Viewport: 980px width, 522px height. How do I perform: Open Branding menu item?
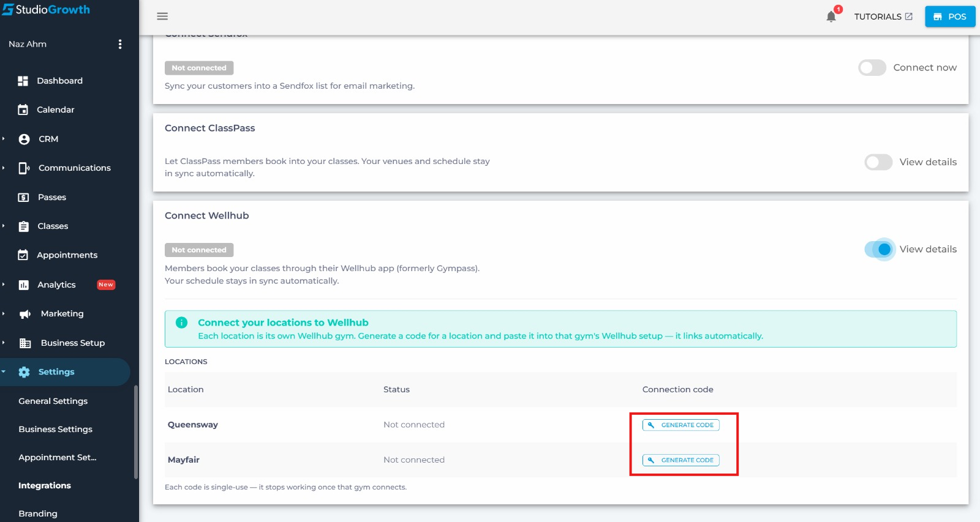[38, 513]
